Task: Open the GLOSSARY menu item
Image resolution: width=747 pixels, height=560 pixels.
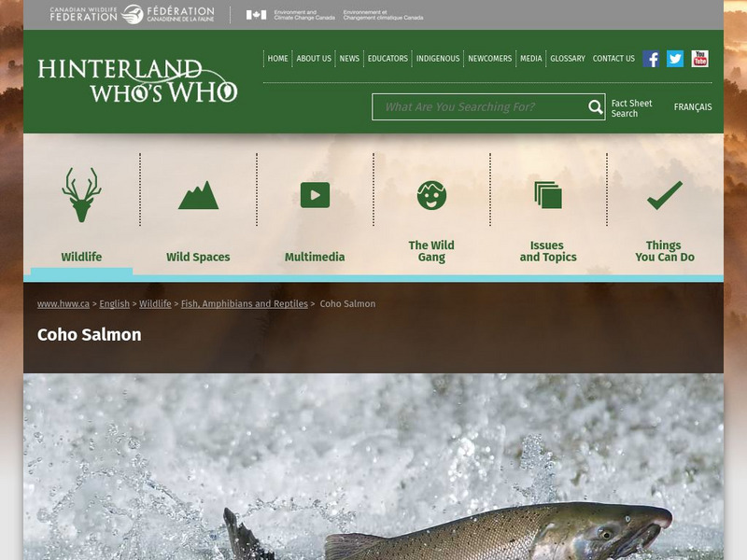Action: click(x=568, y=59)
